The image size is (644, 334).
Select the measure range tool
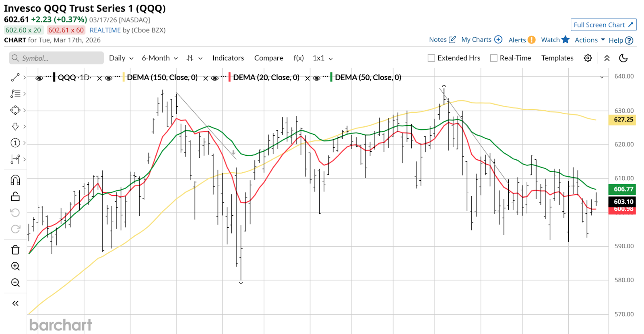point(15,159)
